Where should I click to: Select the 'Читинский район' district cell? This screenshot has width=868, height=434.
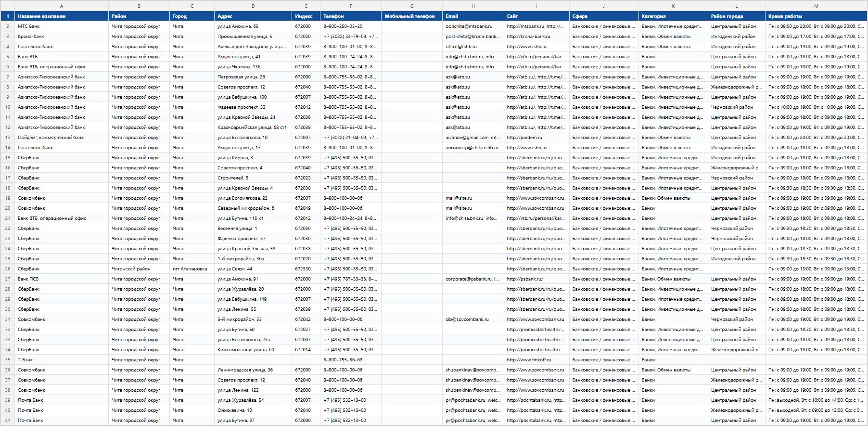(139, 269)
